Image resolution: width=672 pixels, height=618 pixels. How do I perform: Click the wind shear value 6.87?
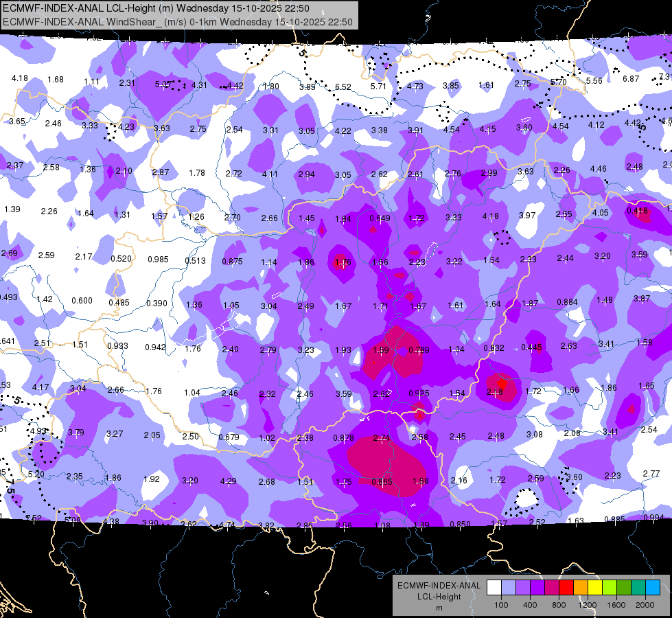point(631,79)
